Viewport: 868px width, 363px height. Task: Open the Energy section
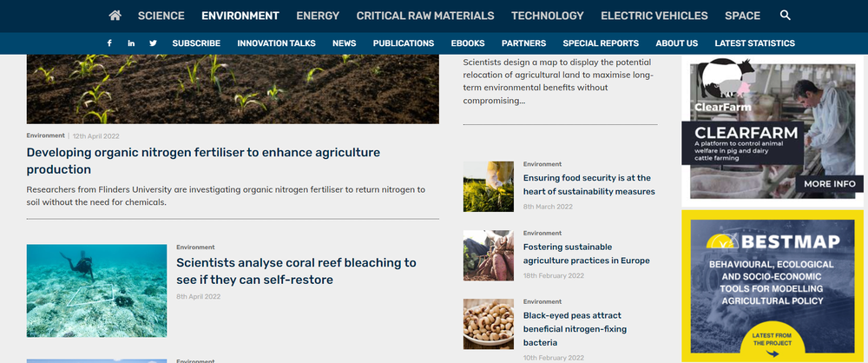click(318, 16)
